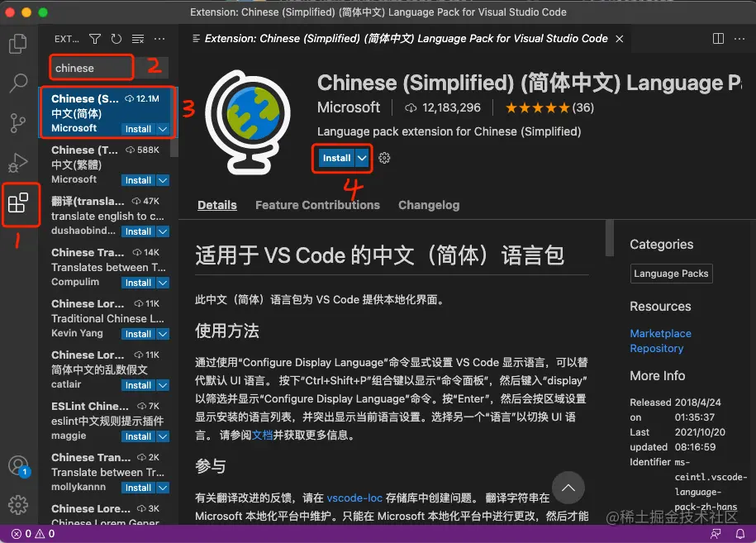Install ESLint Chinese rules by maggie

point(138,436)
